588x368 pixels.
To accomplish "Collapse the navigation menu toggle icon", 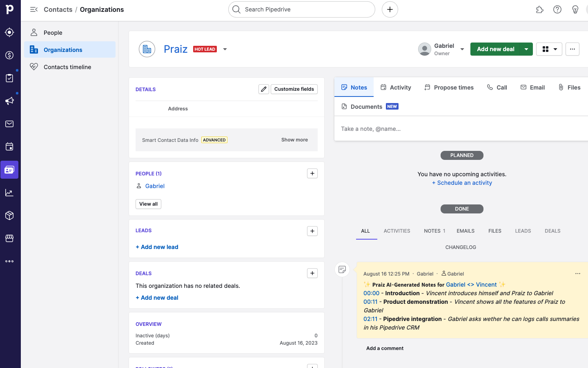I will [x=34, y=9].
